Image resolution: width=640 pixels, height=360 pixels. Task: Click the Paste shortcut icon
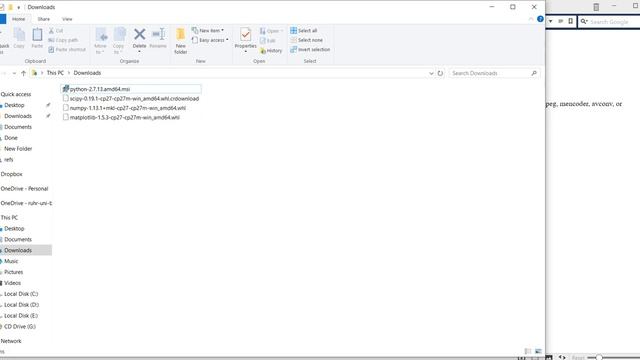point(51,49)
